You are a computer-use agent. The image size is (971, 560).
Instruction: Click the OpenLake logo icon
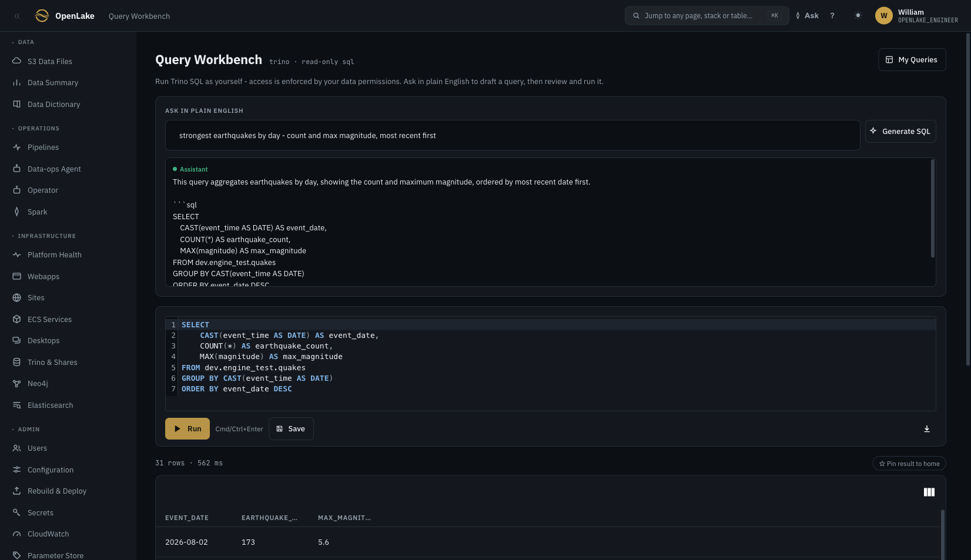click(42, 16)
